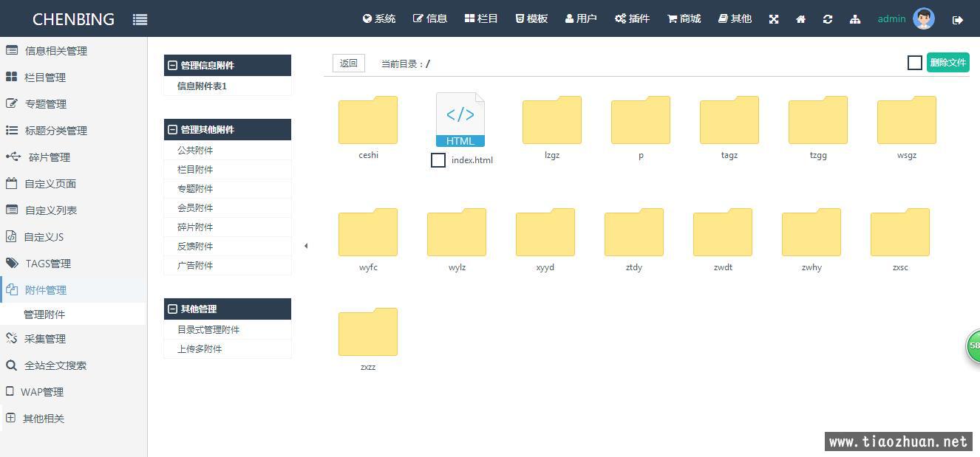The image size is (980, 457).
Task: Collapse the 其他管理 panel section
Action: click(173, 309)
